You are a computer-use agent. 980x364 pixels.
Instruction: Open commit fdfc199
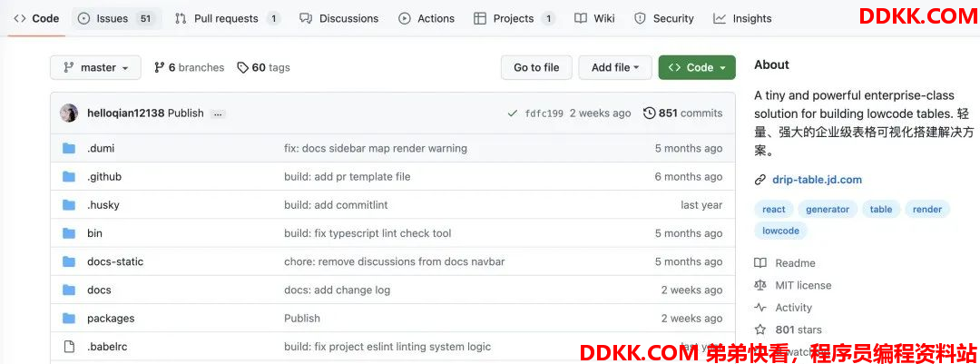[544, 113]
